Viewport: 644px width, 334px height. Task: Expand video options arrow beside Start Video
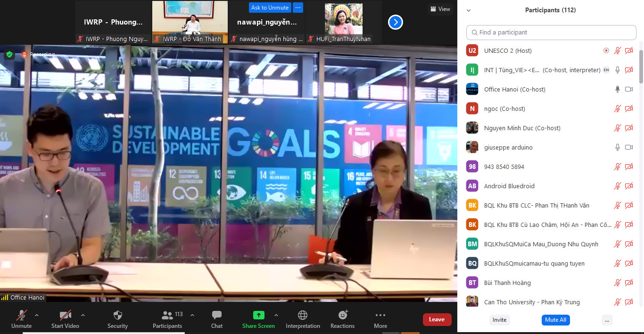[83, 315]
